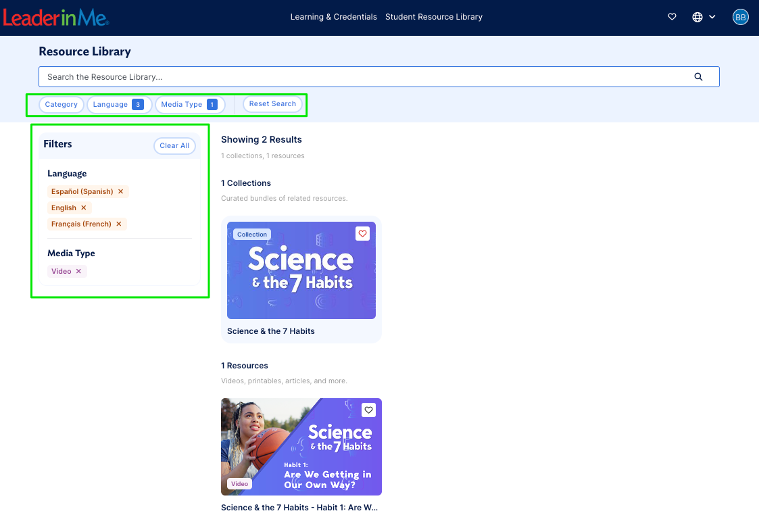This screenshot has width=759, height=532.
Task: Open the globe language icon in header
Action: tap(697, 17)
